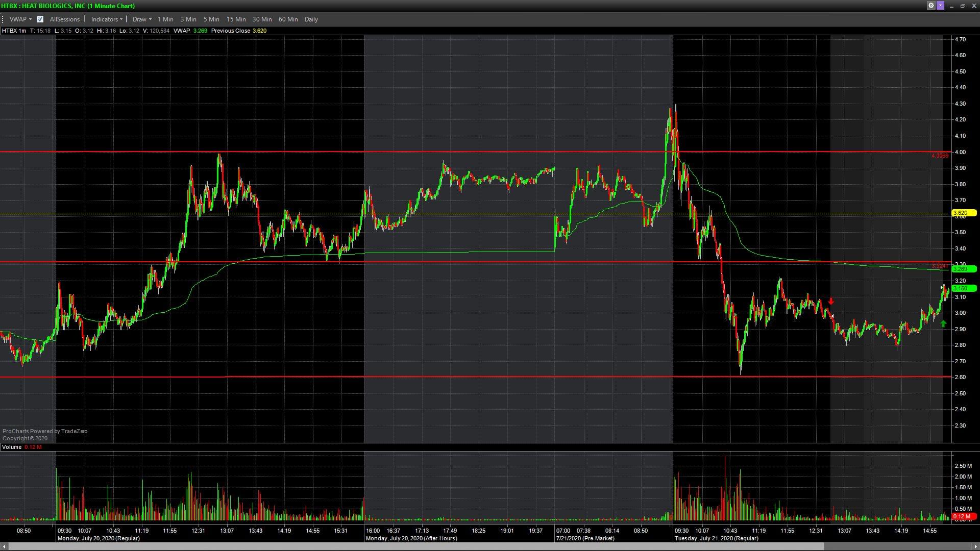The width and height of the screenshot is (980, 551).
Task: Open the Draw tools dropdown
Action: (141, 19)
